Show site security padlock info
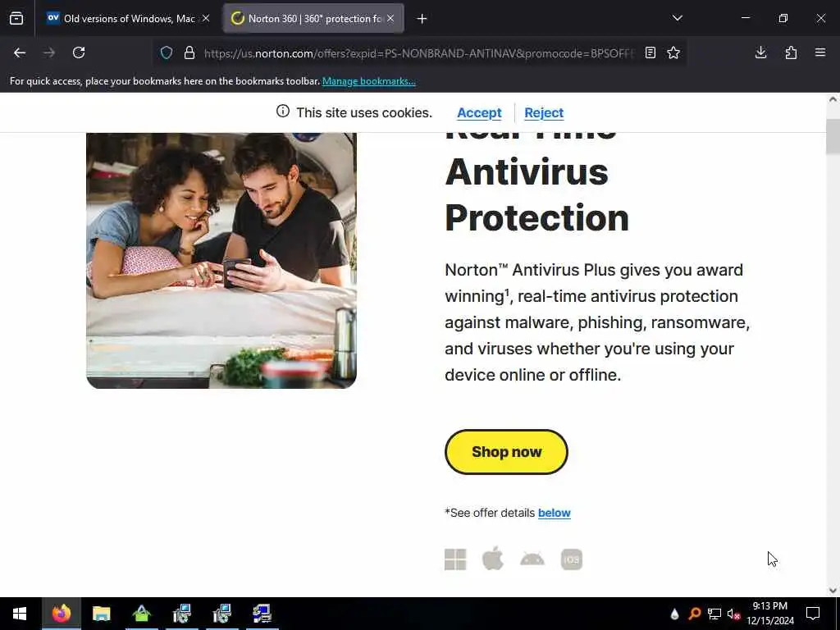Screen dimensions: 840x630 (x=189, y=52)
